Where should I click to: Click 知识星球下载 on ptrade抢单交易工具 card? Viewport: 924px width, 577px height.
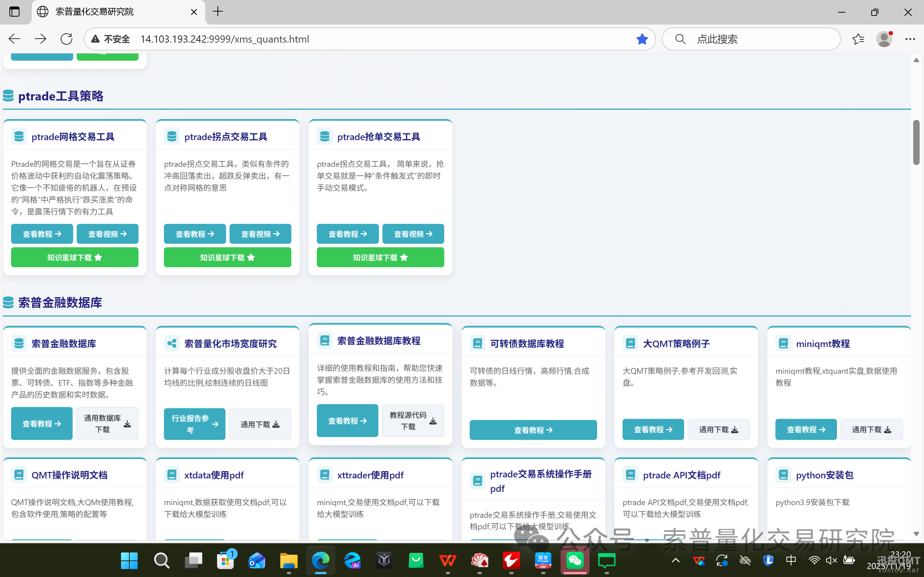[x=380, y=257]
